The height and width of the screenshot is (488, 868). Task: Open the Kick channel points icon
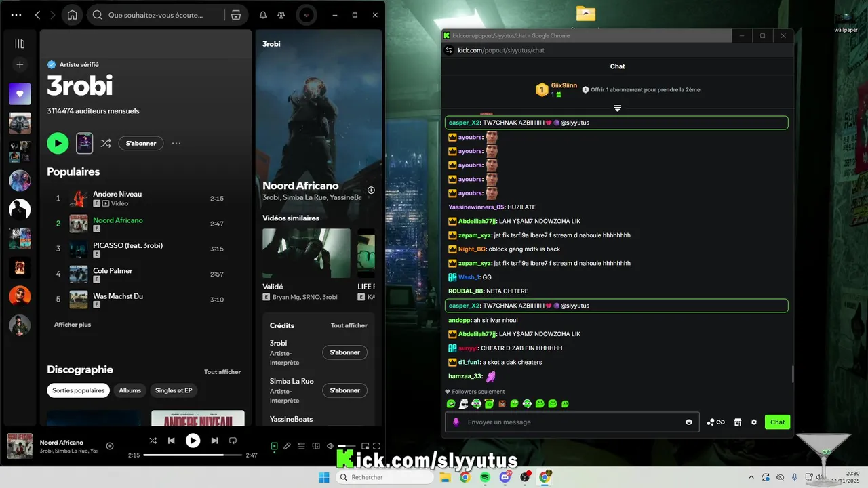coord(715,422)
